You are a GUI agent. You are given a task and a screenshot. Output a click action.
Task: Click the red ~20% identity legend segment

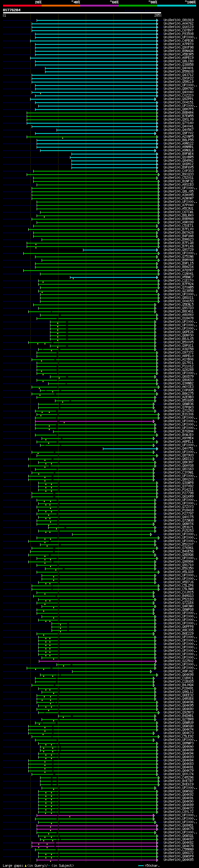pos(22,6)
